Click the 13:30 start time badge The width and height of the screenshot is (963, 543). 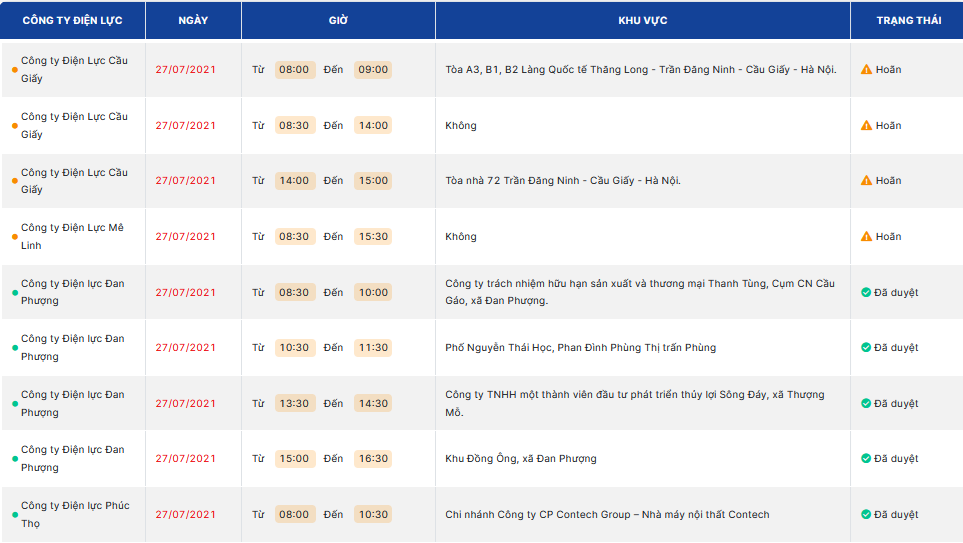(294, 404)
